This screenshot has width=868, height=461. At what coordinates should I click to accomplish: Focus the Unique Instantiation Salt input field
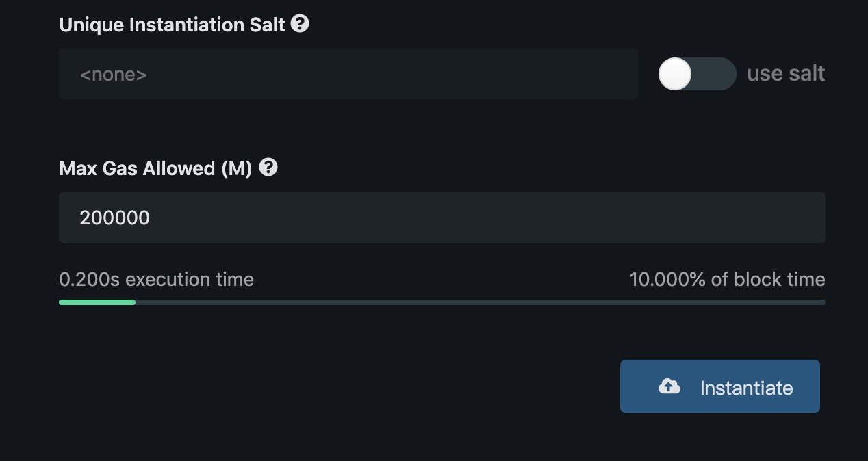coord(348,74)
